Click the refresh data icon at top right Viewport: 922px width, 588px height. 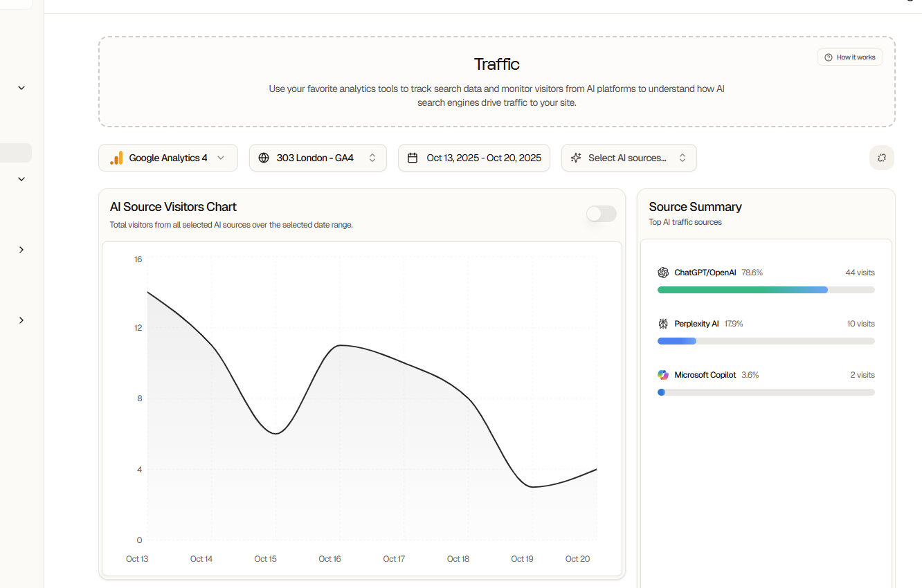tap(881, 158)
